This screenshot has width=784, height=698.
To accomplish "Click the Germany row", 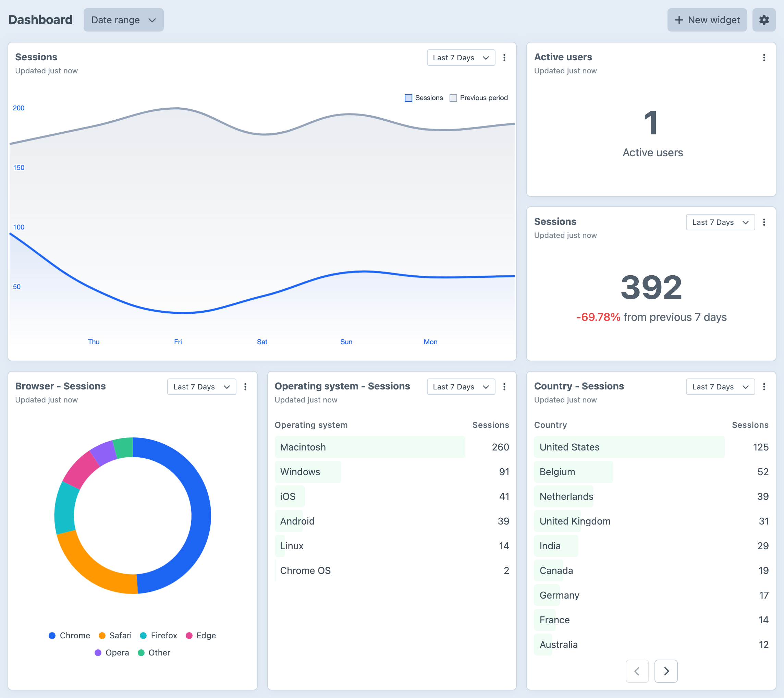I will point(651,595).
